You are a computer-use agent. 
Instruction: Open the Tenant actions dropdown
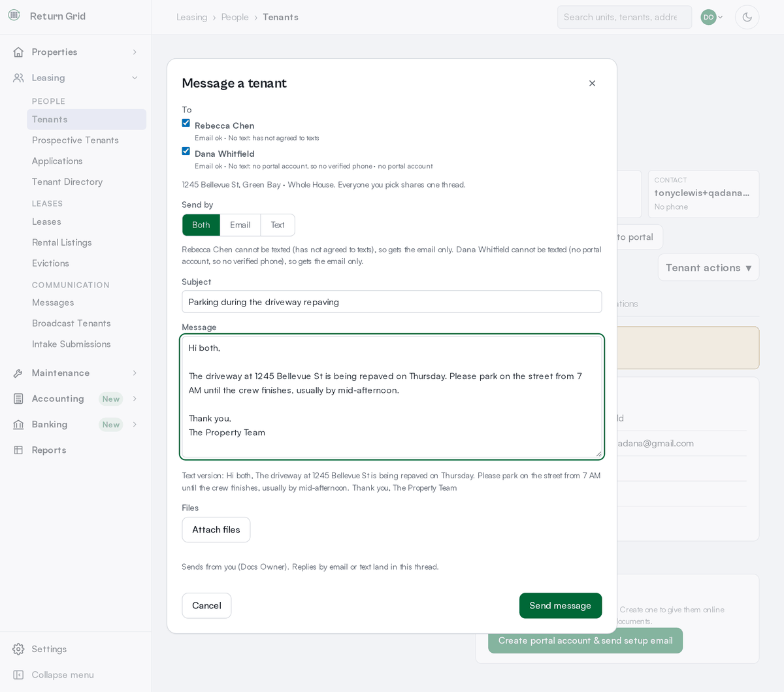(708, 268)
